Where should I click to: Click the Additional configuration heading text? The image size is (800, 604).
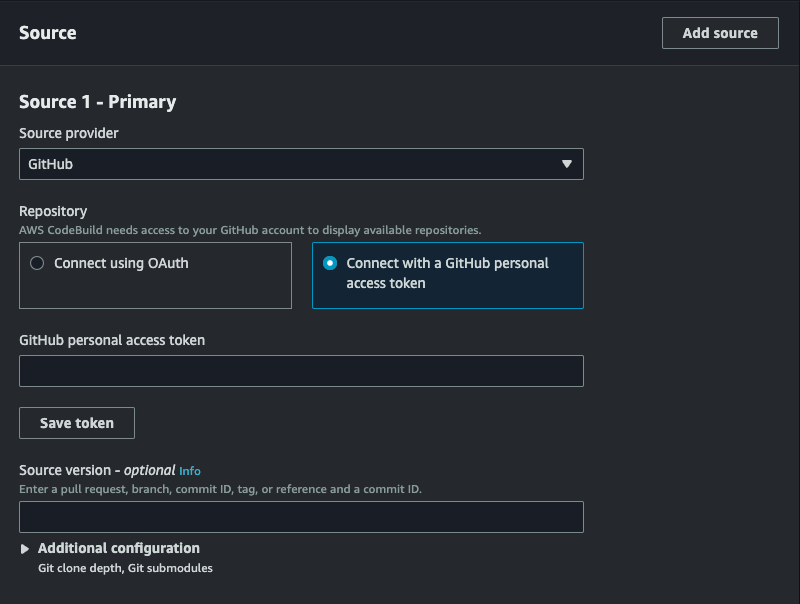[x=119, y=548]
